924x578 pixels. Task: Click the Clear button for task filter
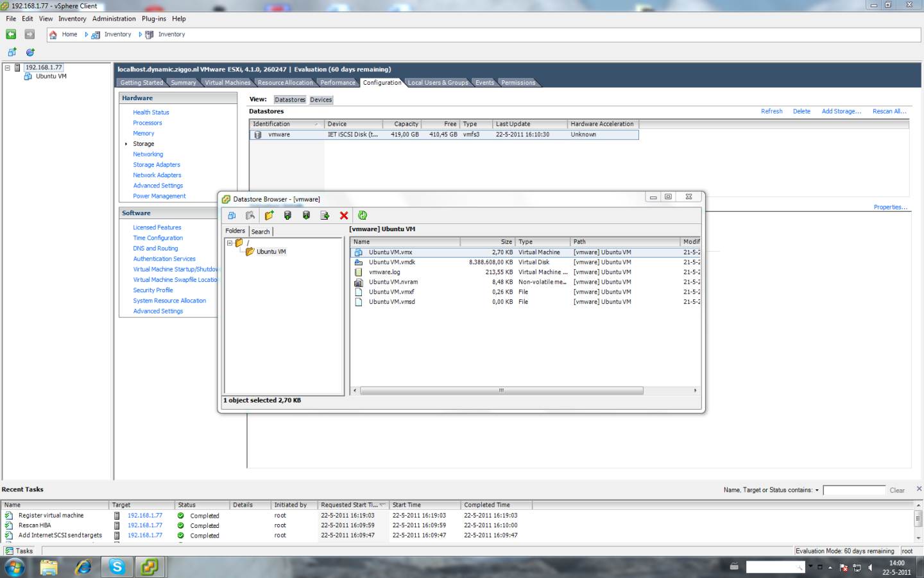pyautogui.click(x=897, y=490)
